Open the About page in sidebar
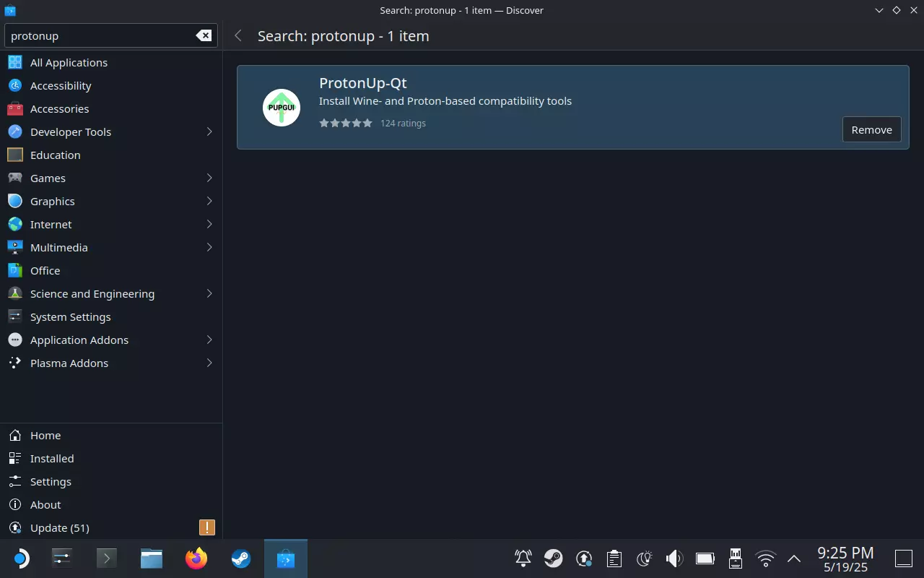The width and height of the screenshot is (924, 578). pyautogui.click(x=111, y=504)
